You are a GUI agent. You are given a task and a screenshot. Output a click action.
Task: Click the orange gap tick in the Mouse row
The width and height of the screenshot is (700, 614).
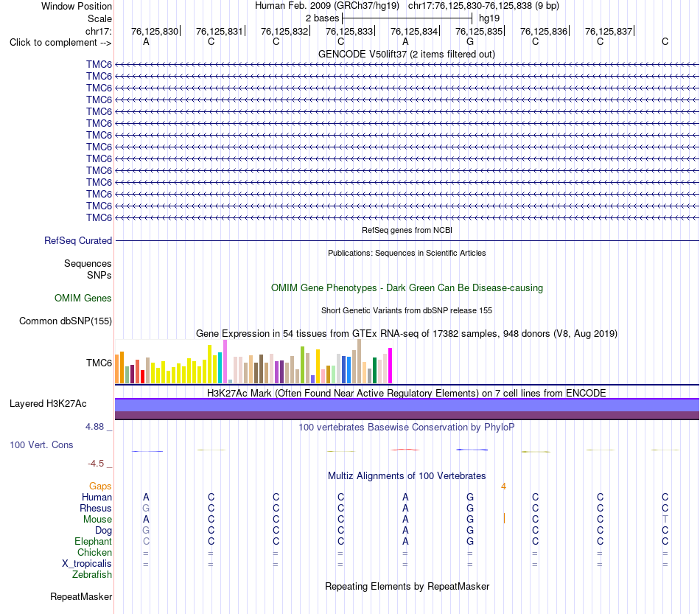coord(504,518)
